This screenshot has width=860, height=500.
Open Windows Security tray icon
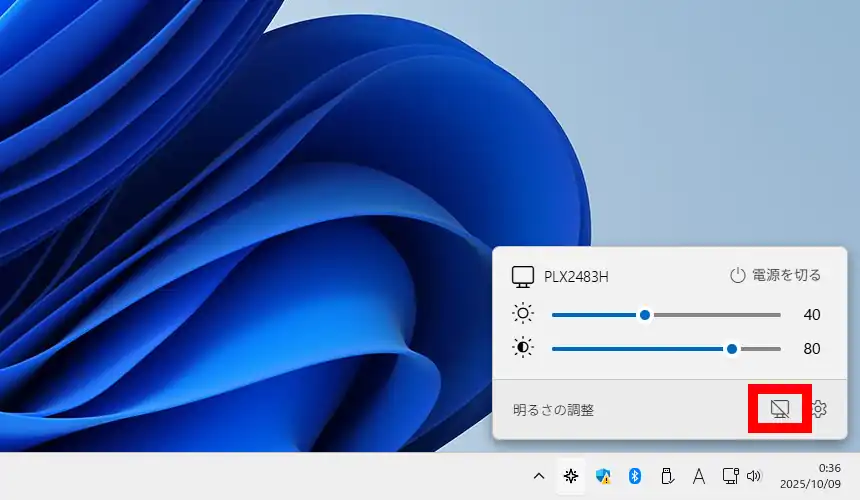[603, 476]
